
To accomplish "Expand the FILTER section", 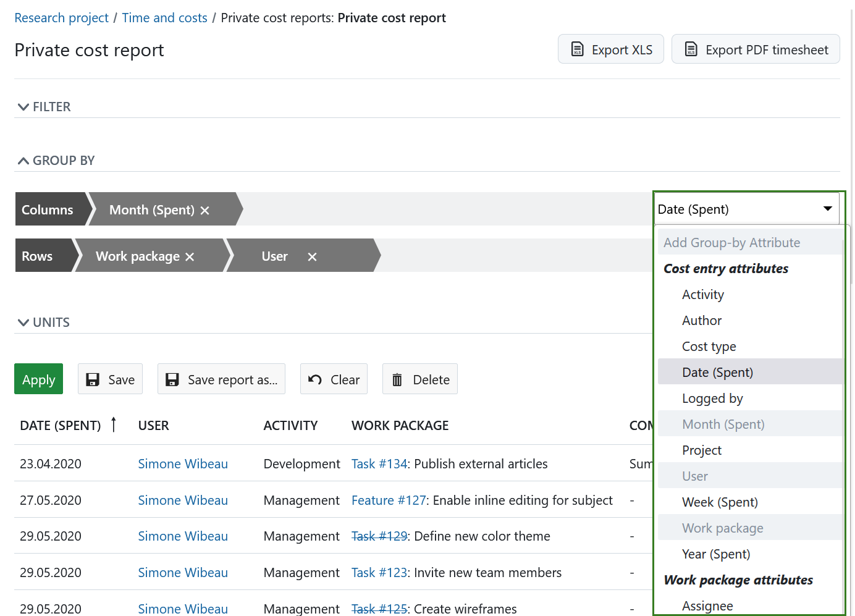I will tap(43, 107).
